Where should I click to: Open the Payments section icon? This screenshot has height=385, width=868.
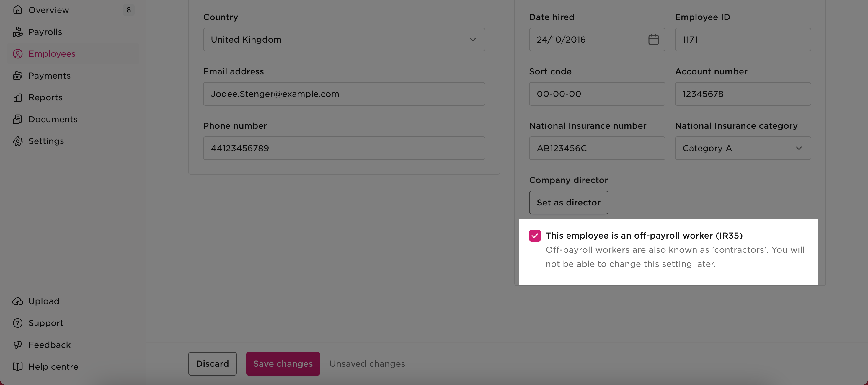[x=18, y=76]
